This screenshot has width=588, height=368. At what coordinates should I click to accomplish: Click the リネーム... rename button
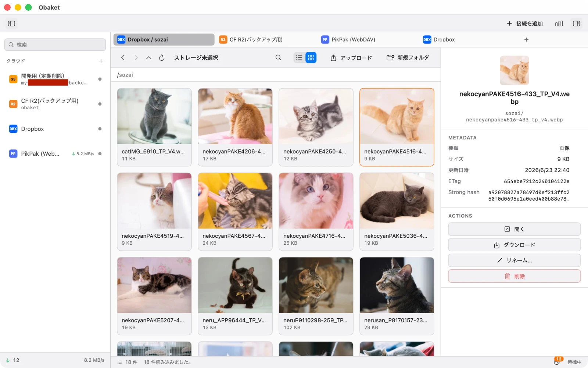(x=514, y=260)
